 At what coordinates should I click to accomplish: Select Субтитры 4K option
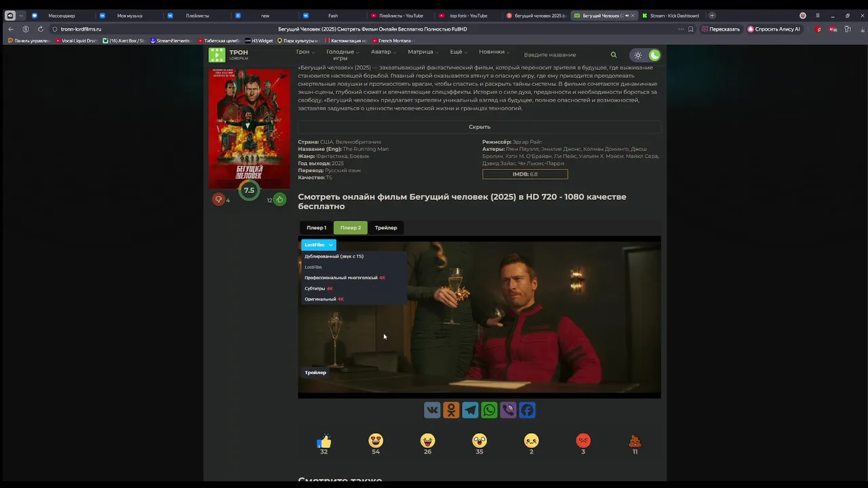click(319, 289)
